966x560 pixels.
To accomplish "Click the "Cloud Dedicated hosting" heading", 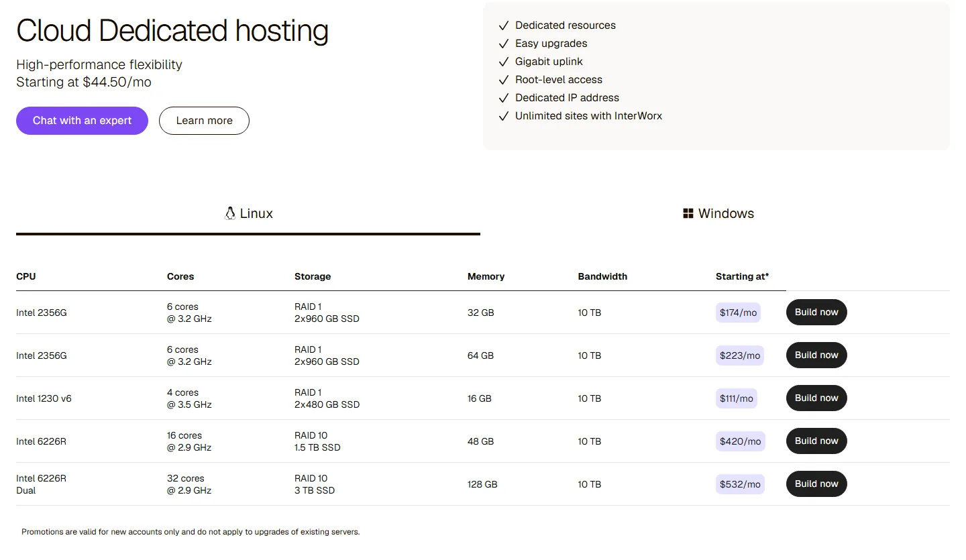I will click(x=172, y=31).
